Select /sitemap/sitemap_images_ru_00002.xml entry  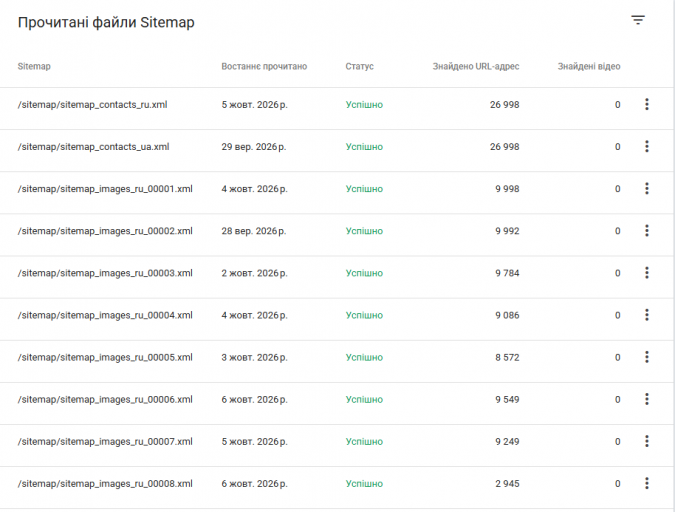point(105,231)
